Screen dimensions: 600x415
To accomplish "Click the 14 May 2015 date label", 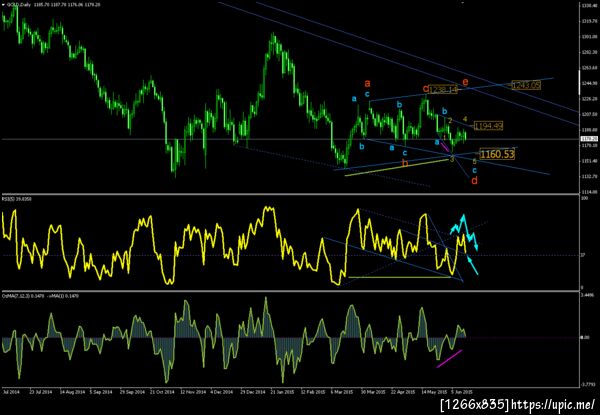I will click(x=434, y=392).
